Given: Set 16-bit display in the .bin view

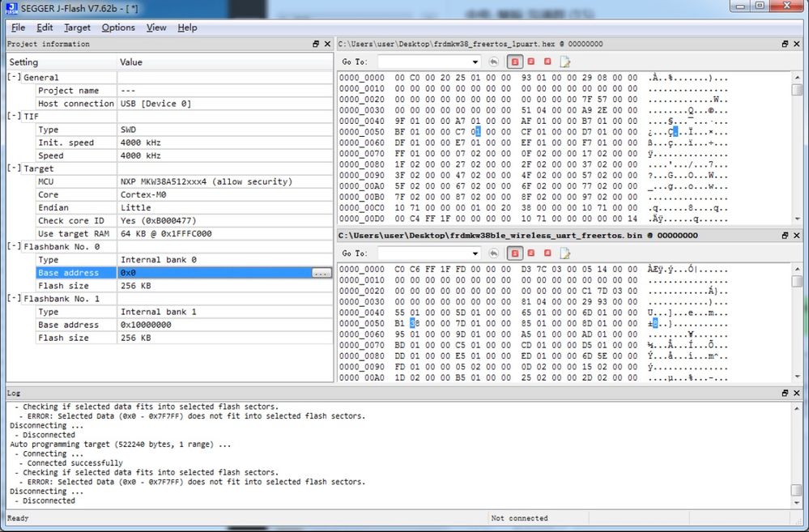Looking at the screenshot, I should click(x=531, y=253).
